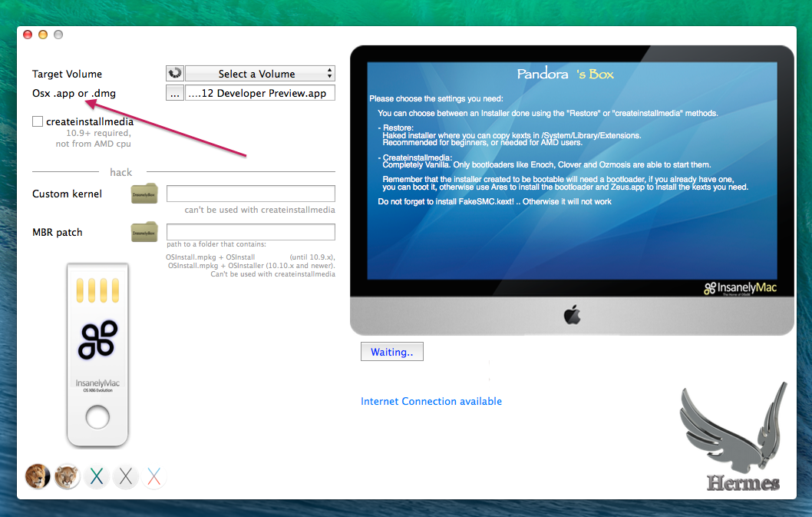Enable the createinstallmedia checkbox
Screen dimensions: 812x517
pyautogui.click(x=38, y=121)
